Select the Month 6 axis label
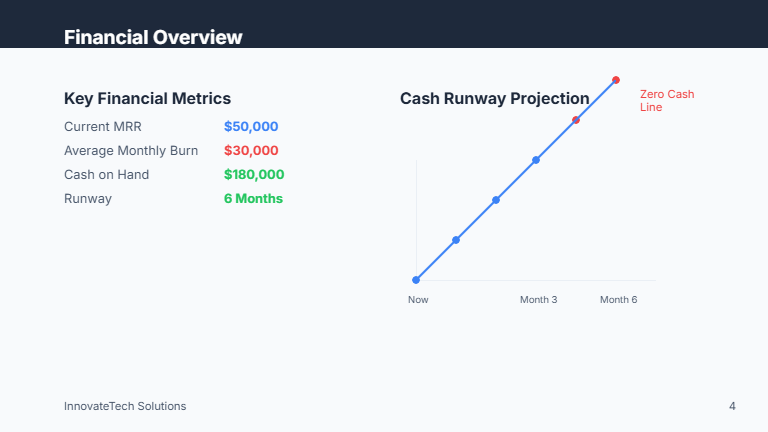 [618, 300]
